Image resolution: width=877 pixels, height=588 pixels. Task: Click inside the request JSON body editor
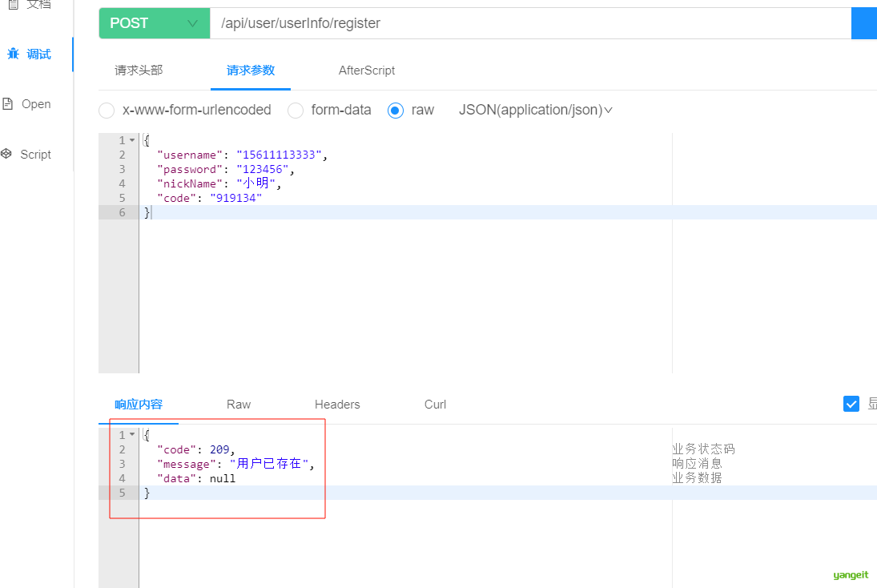(x=405, y=280)
